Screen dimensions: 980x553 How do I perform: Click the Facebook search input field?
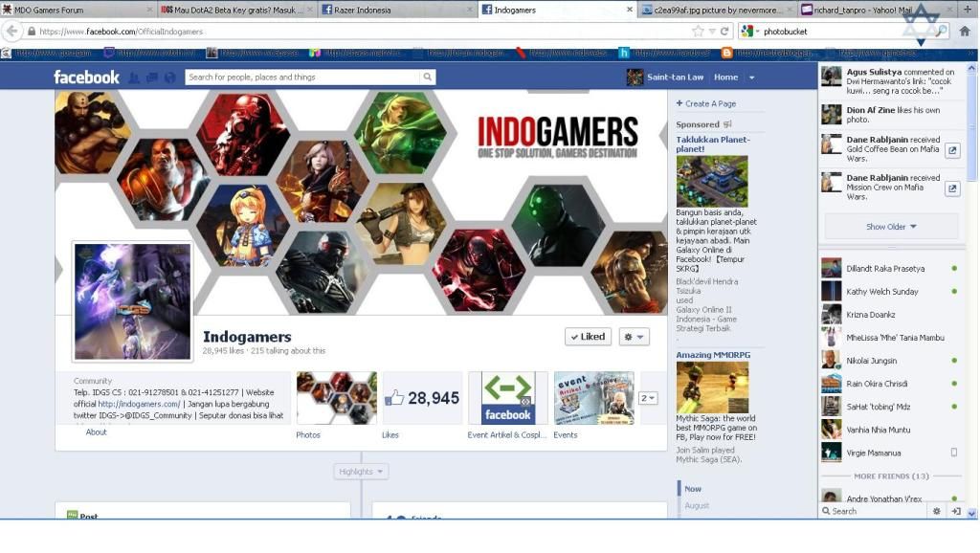pos(303,77)
